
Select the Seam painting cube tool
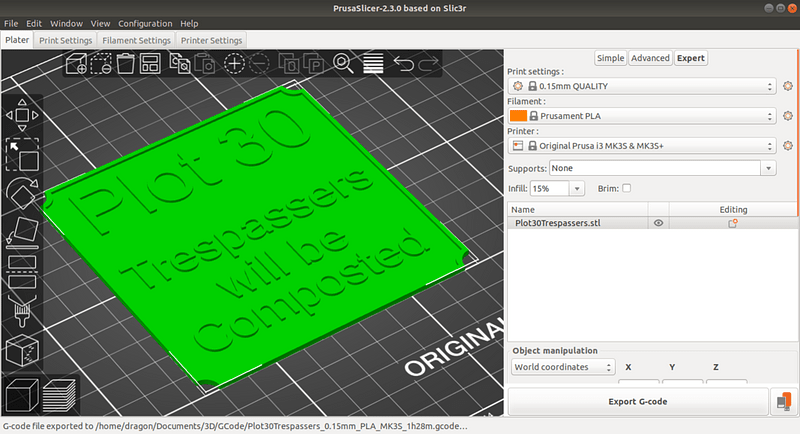click(x=22, y=350)
